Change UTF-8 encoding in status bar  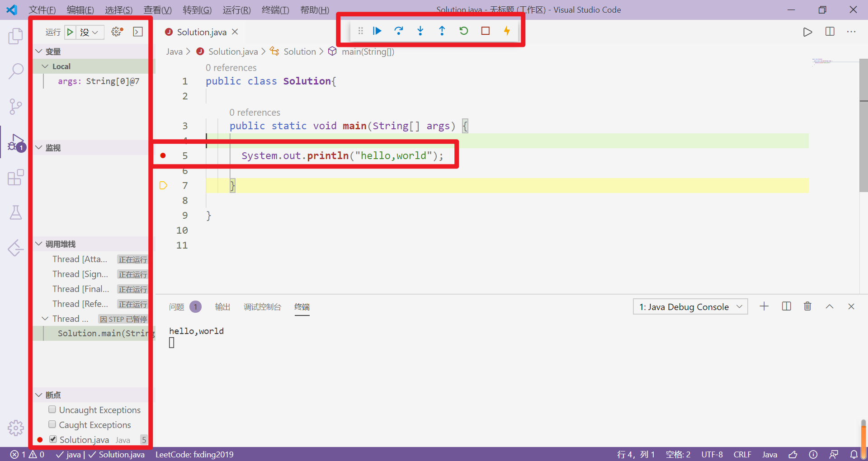(x=712, y=454)
